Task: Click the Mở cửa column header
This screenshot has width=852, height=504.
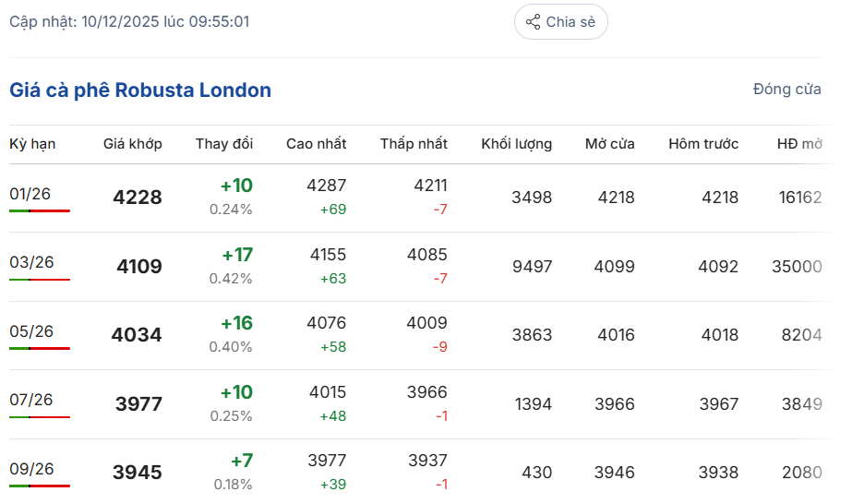Action: tap(609, 144)
